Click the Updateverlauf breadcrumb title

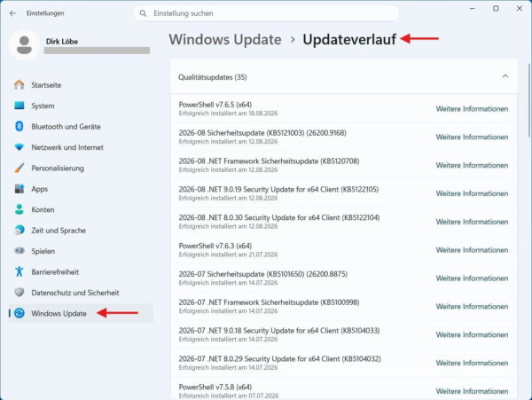[349, 39]
